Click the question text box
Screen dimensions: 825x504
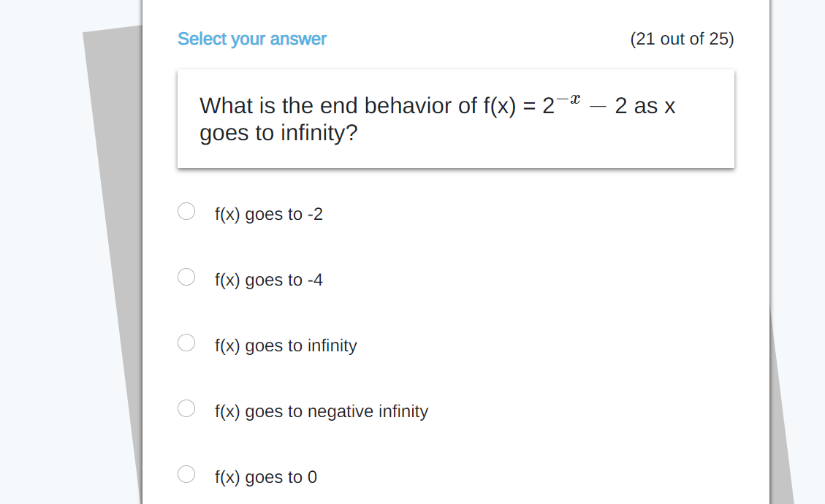(x=455, y=118)
